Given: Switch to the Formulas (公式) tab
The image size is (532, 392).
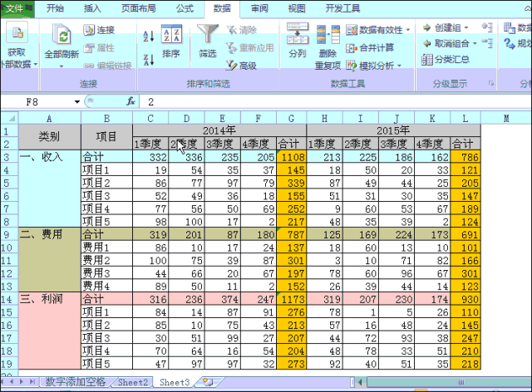Looking at the screenshot, I should tap(185, 8).
